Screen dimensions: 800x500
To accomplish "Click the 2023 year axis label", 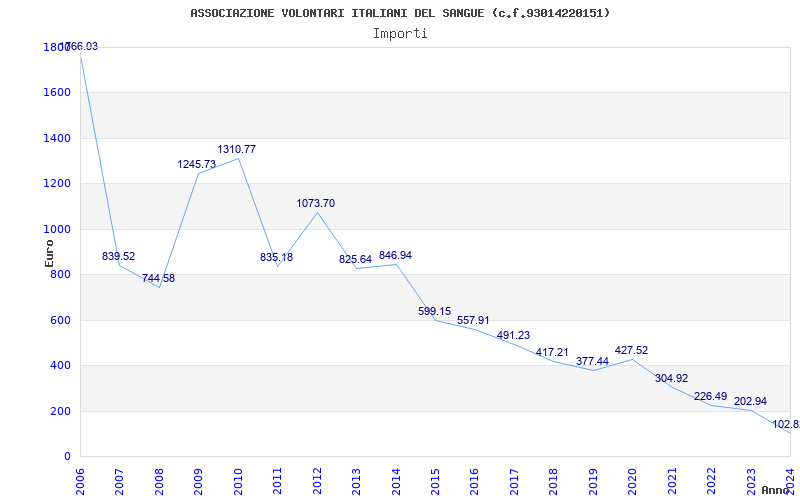I will 751,480.
